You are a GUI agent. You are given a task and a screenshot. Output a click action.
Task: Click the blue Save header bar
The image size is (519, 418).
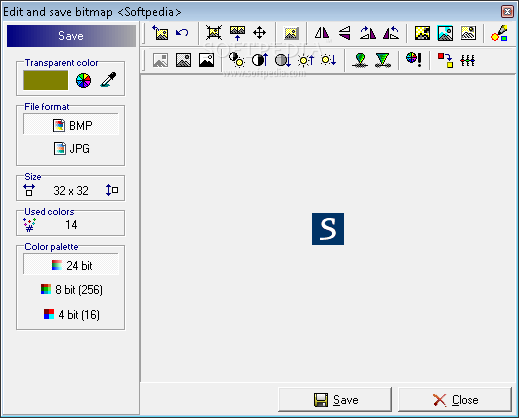coord(71,36)
